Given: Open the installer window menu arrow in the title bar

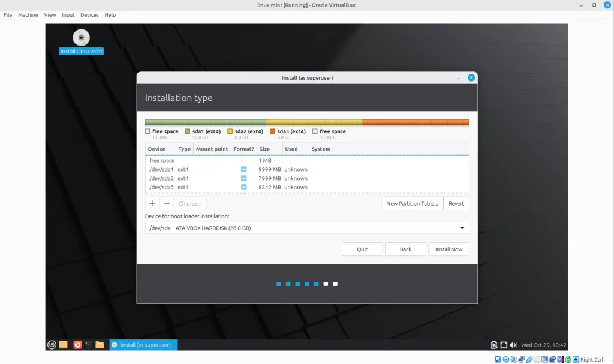Looking at the screenshot, I should 459,78.
